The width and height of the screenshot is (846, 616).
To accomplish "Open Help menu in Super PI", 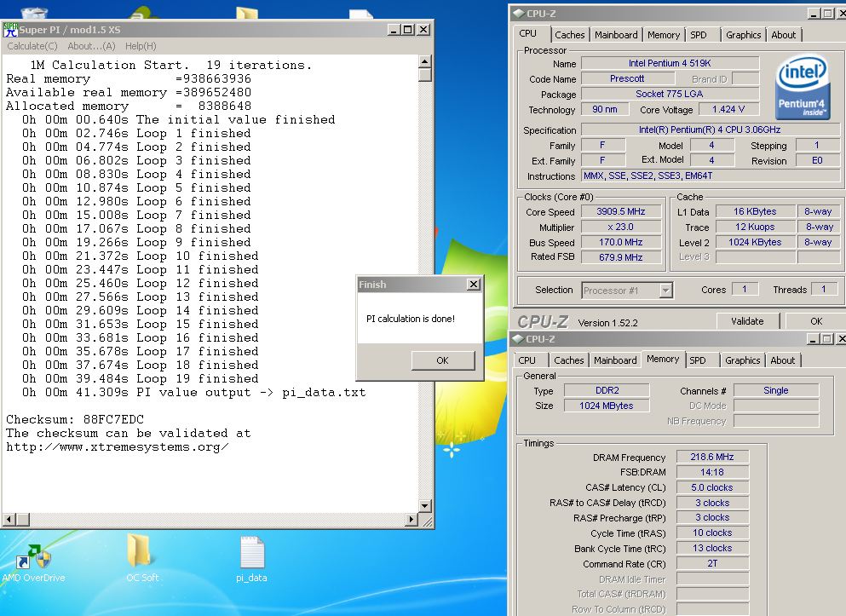I will click(141, 46).
